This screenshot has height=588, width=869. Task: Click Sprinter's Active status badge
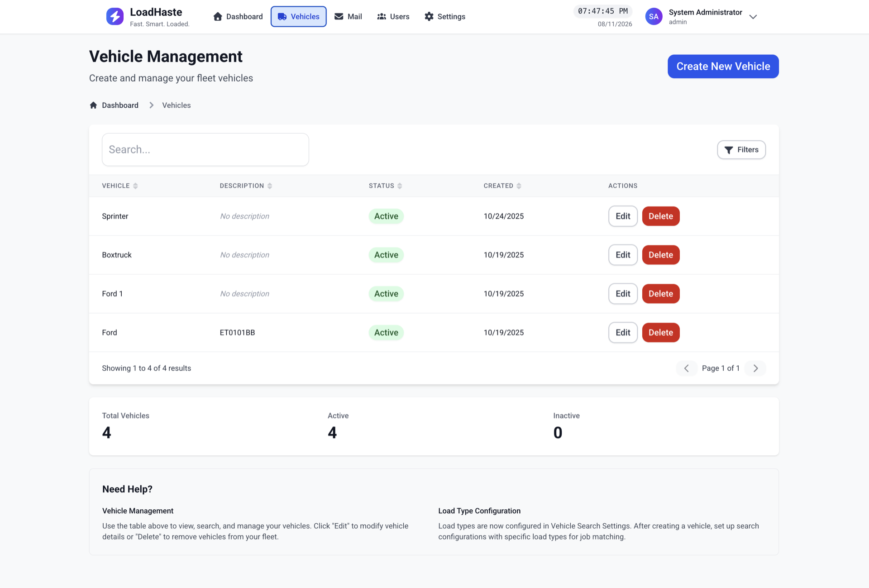pos(386,216)
